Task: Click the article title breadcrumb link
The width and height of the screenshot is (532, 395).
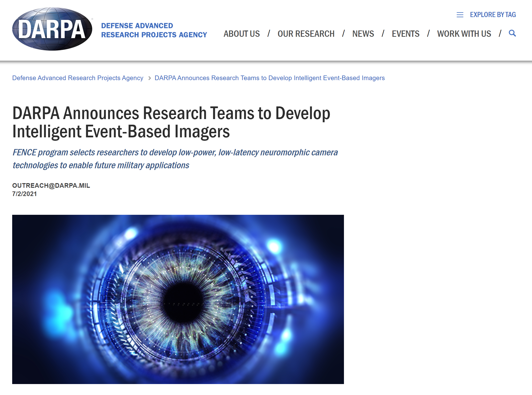Action: [x=269, y=78]
